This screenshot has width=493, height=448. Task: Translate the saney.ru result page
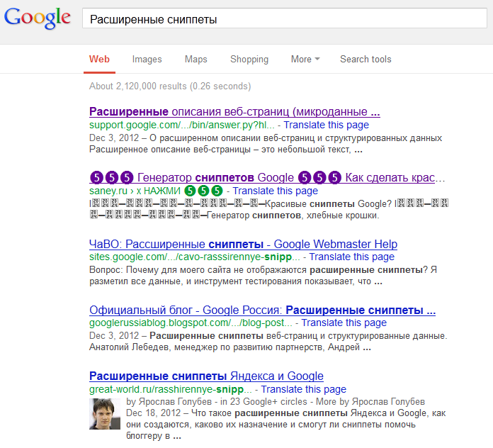coord(275,191)
